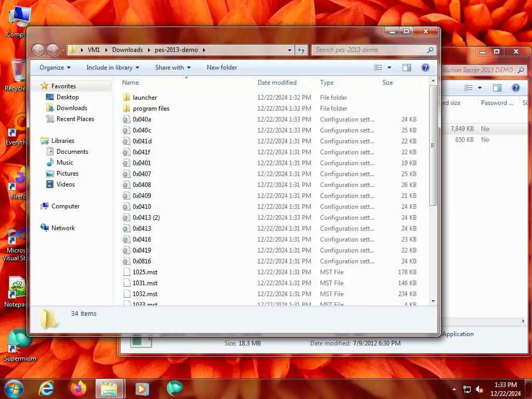Launch Firefox from the taskbar

78,389
